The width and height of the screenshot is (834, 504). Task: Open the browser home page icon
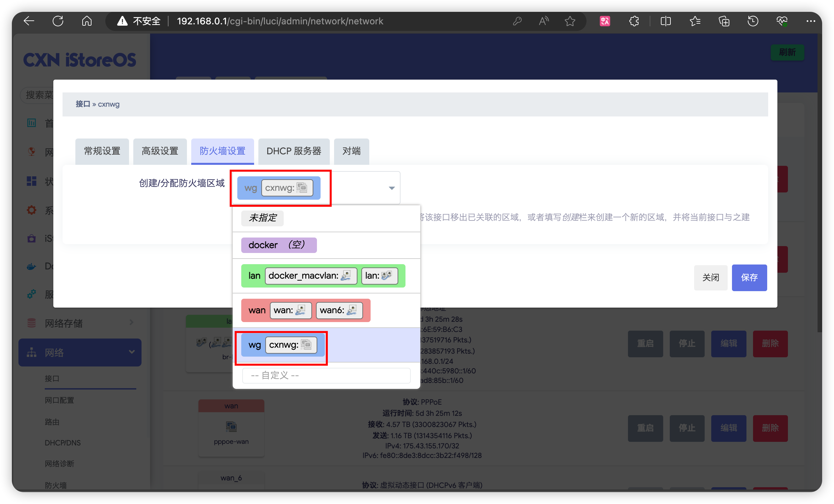click(x=87, y=21)
